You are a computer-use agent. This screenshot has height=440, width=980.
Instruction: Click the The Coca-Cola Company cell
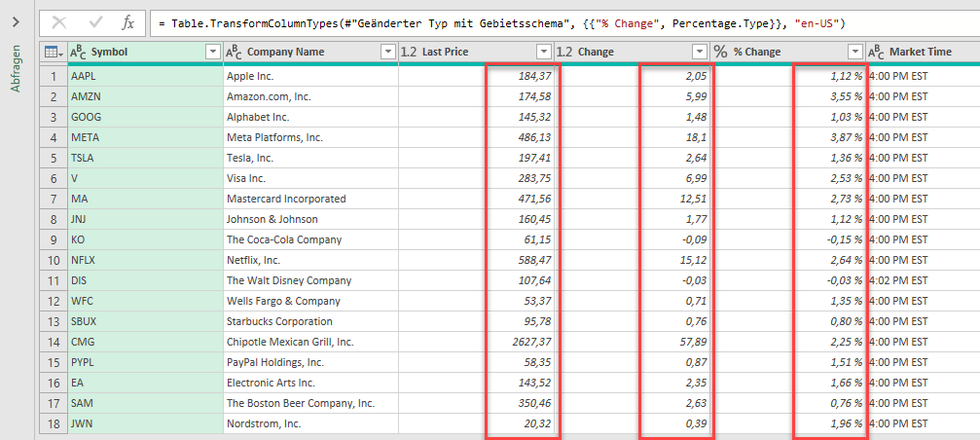coord(311,240)
